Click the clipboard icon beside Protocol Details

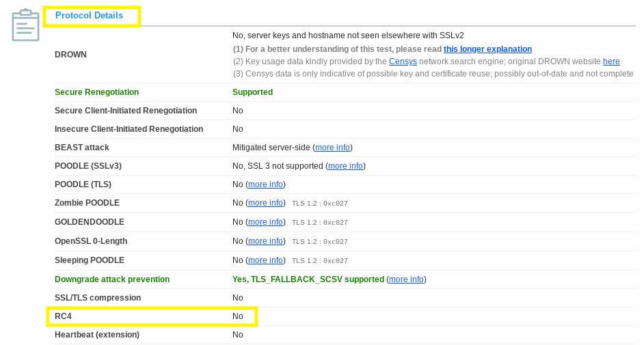pos(25,25)
